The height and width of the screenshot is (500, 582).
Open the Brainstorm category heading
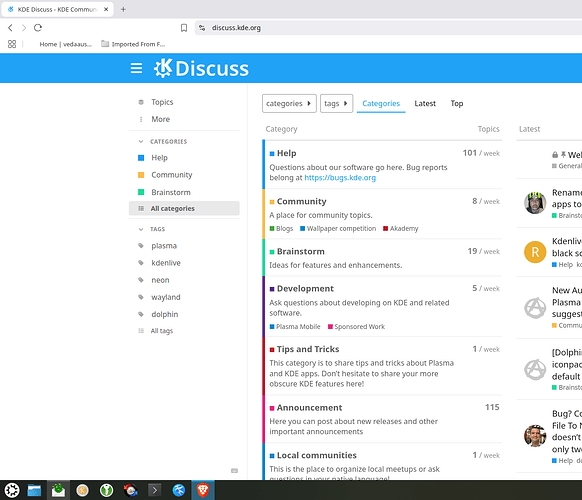tap(300, 251)
